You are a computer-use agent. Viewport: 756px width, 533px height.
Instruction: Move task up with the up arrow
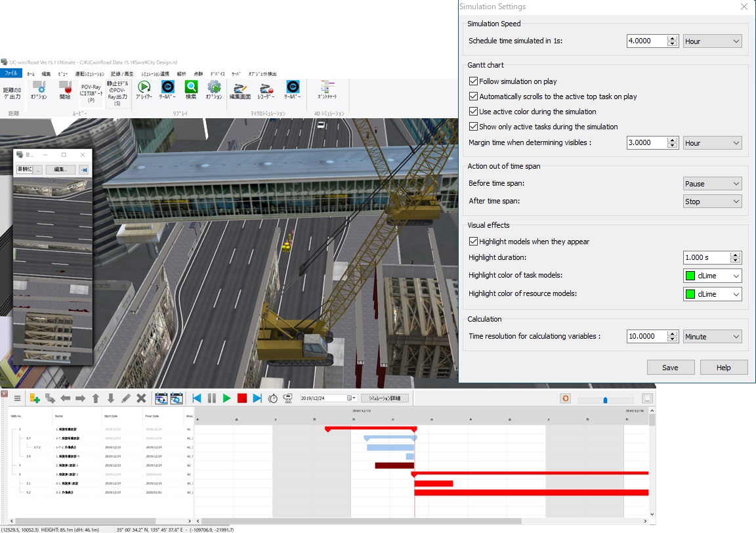(95, 398)
